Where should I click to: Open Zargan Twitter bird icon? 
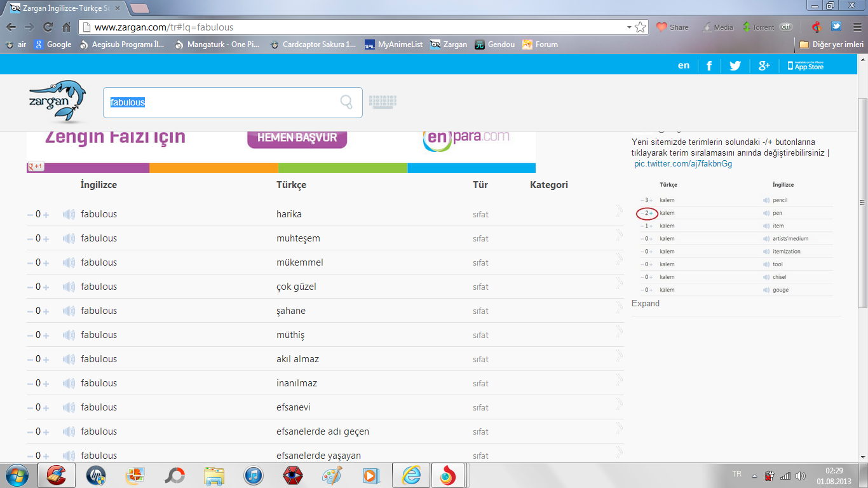click(735, 65)
